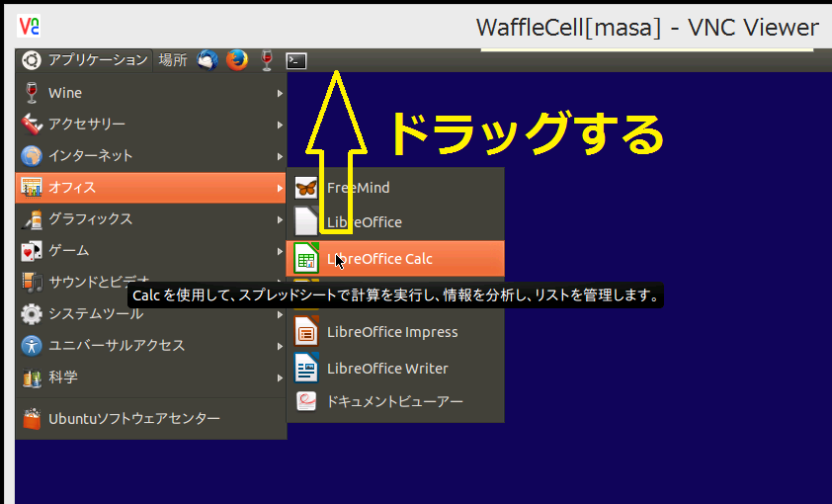Image resolution: width=832 pixels, height=504 pixels.
Task: Select the オフィス menu category
Action: coord(151,188)
